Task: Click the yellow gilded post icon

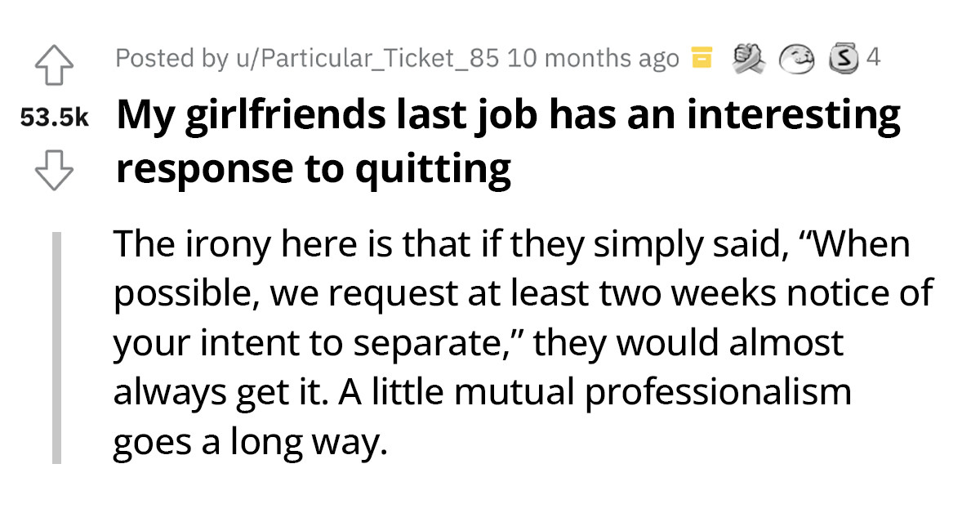Action: (701, 58)
